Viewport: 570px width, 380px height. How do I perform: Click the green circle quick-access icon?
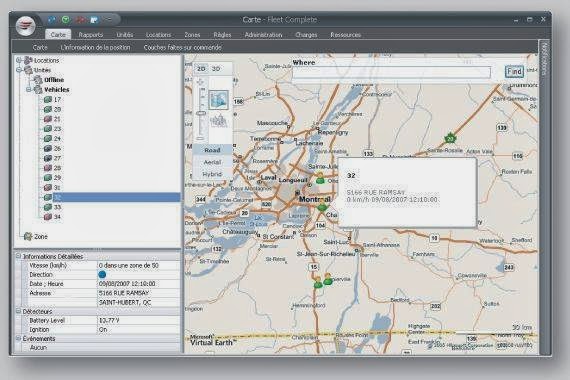point(65,20)
